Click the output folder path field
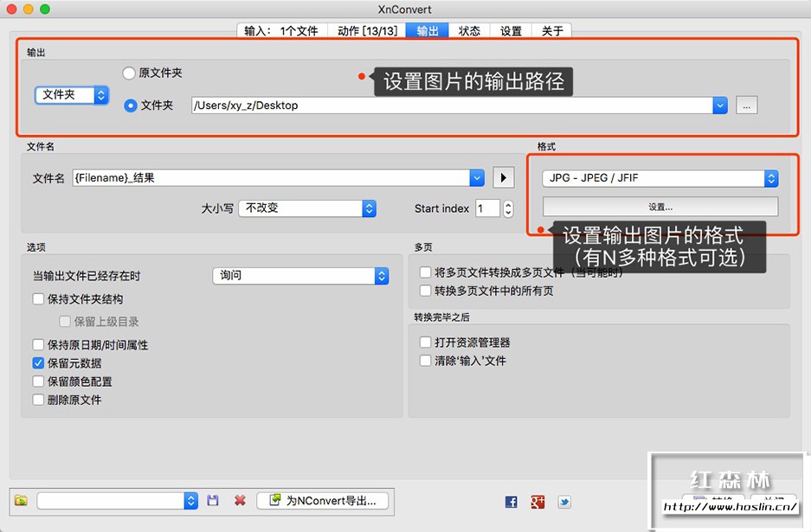811x532 pixels. [x=452, y=106]
